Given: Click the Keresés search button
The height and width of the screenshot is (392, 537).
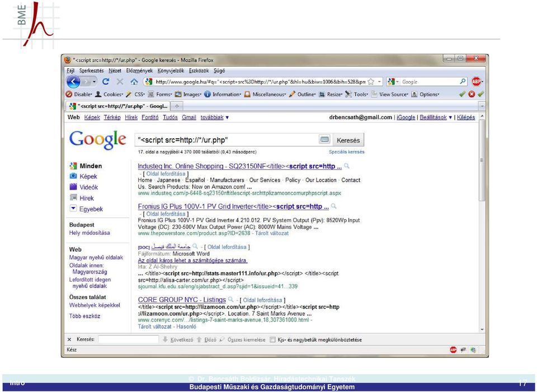Looking at the screenshot, I should [x=348, y=140].
